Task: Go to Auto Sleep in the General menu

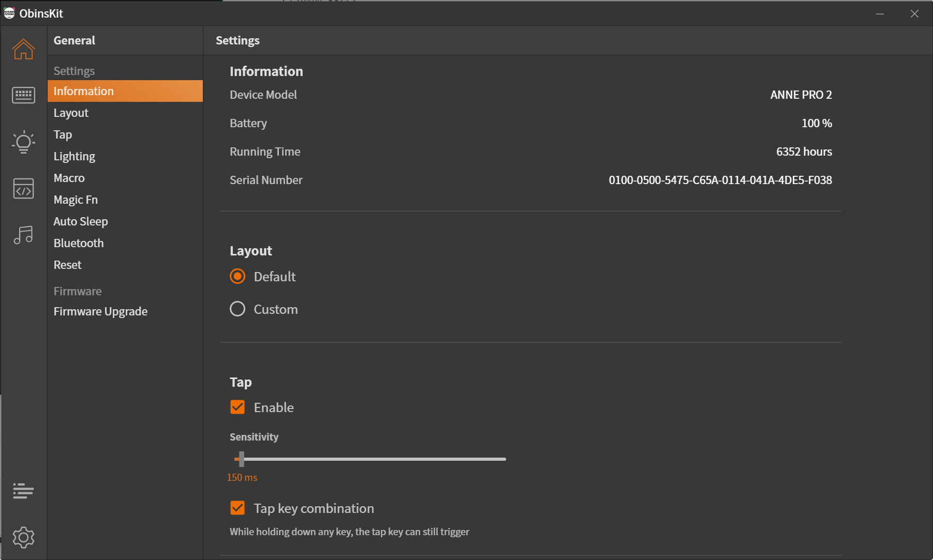Action: (x=125, y=221)
